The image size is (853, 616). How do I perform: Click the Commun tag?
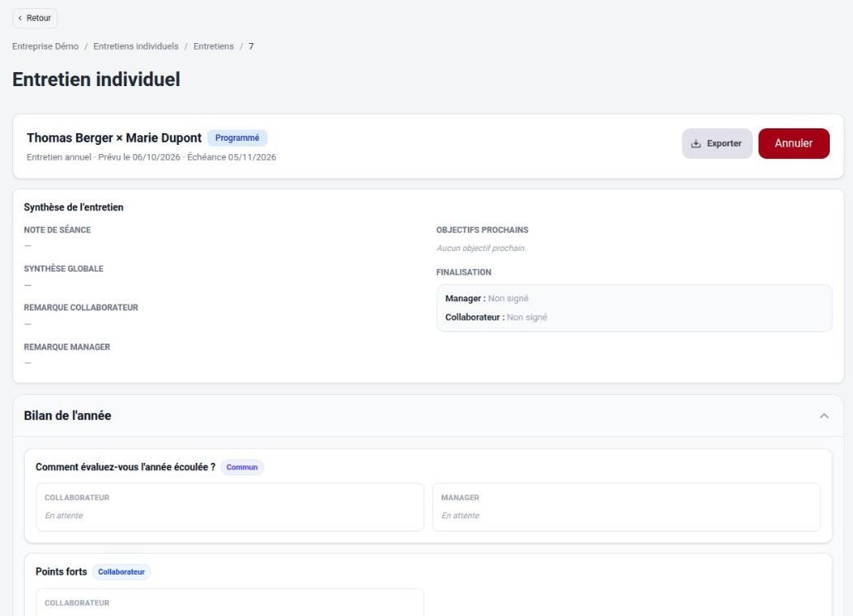point(242,467)
